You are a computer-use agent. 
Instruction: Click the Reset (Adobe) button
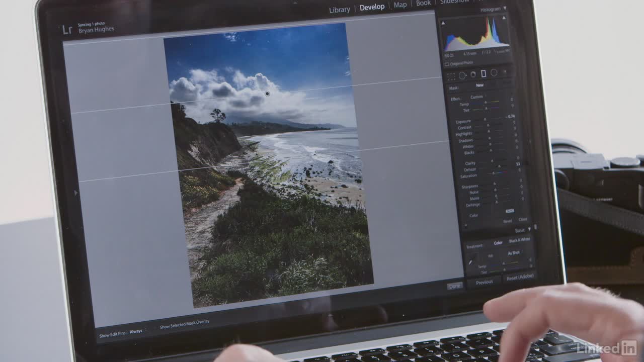520,278
